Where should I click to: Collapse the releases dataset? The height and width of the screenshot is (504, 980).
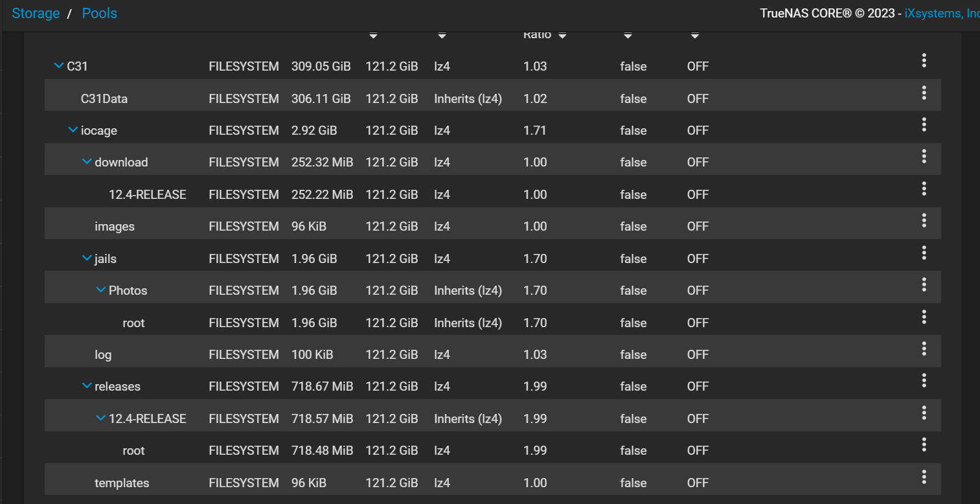coord(87,386)
